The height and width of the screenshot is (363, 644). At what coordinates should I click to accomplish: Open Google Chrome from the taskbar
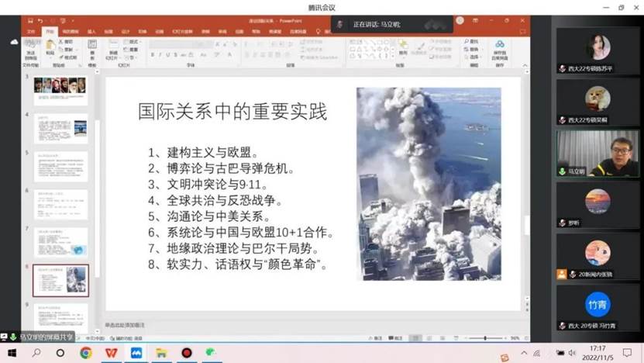point(85,353)
